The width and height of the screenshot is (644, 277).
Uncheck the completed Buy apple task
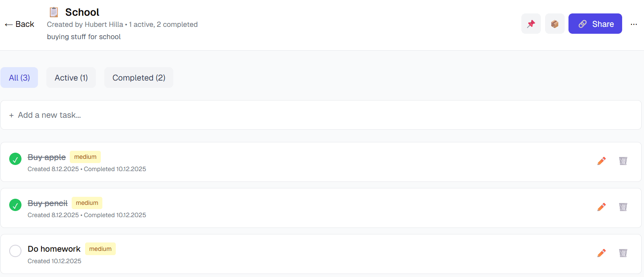pyautogui.click(x=15, y=159)
